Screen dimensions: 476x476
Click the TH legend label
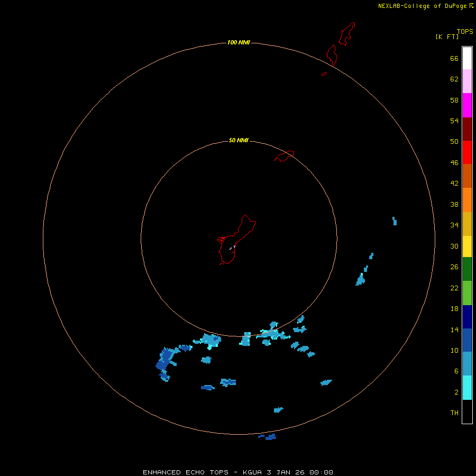click(454, 413)
